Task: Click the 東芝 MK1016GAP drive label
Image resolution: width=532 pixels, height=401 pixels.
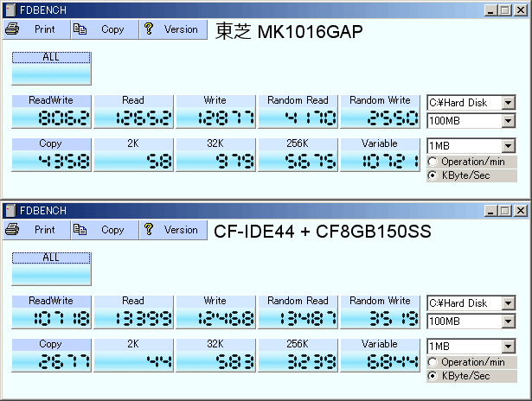Action: 289,31
